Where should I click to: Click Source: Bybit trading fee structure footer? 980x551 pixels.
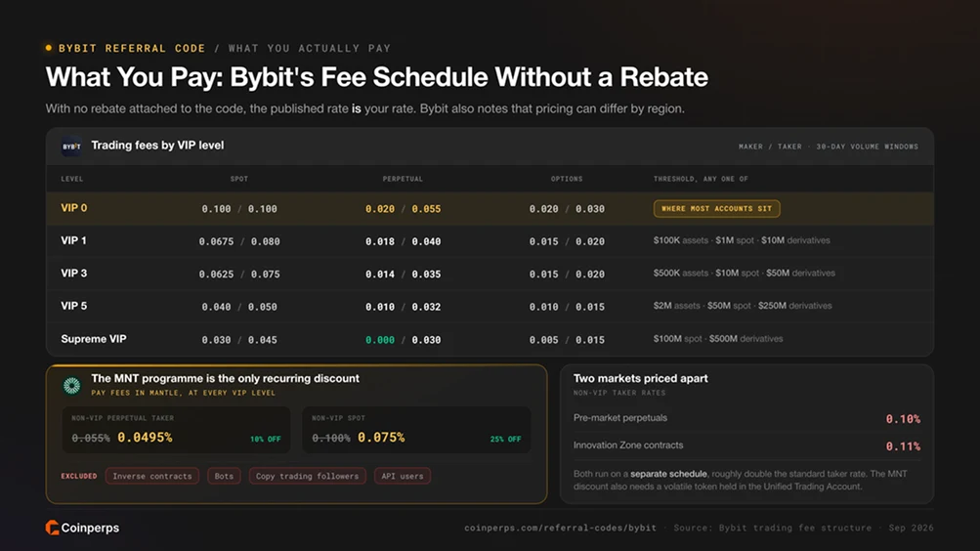[x=773, y=528]
